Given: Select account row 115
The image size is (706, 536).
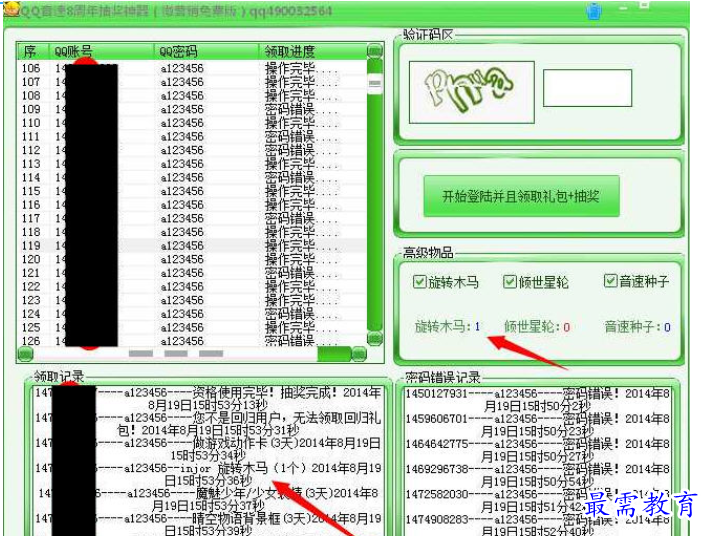Looking at the screenshot, I should point(192,191).
